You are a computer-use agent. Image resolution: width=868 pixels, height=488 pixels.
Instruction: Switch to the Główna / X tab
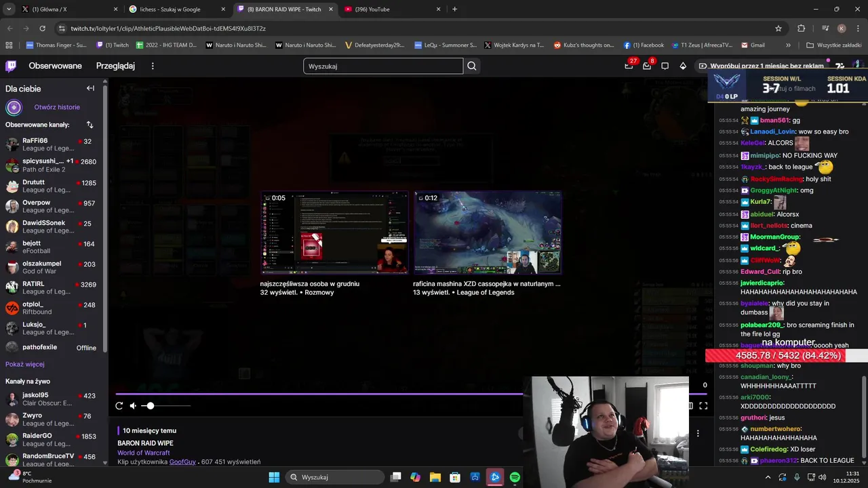(x=70, y=9)
